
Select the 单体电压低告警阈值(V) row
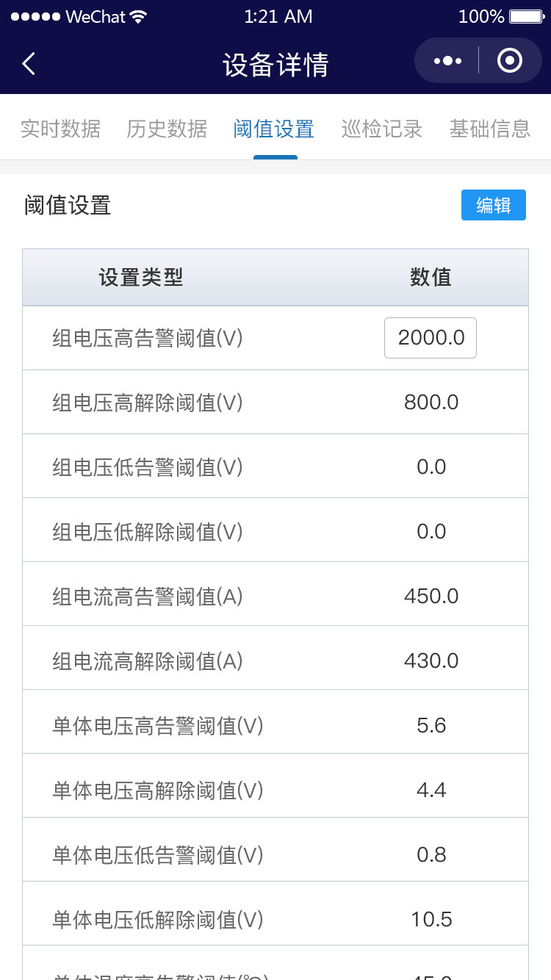[157, 855]
